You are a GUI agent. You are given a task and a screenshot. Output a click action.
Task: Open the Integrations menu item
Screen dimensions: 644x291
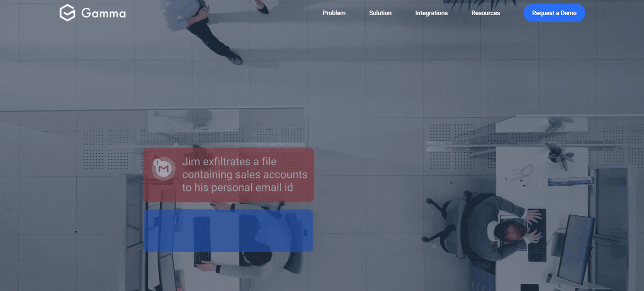click(x=431, y=13)
